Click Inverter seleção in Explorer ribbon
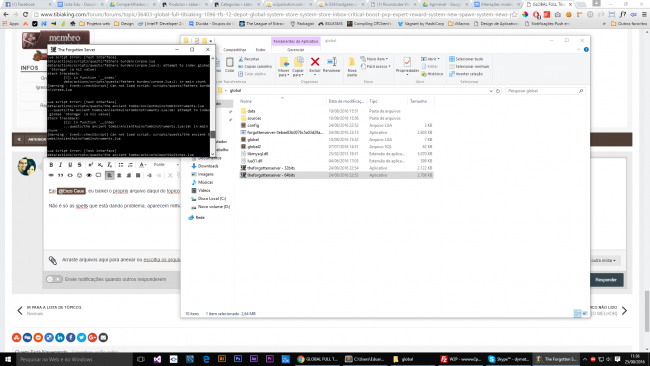Image resolution: width=650 pixels, height=366 pixels. tap(466, 74)
